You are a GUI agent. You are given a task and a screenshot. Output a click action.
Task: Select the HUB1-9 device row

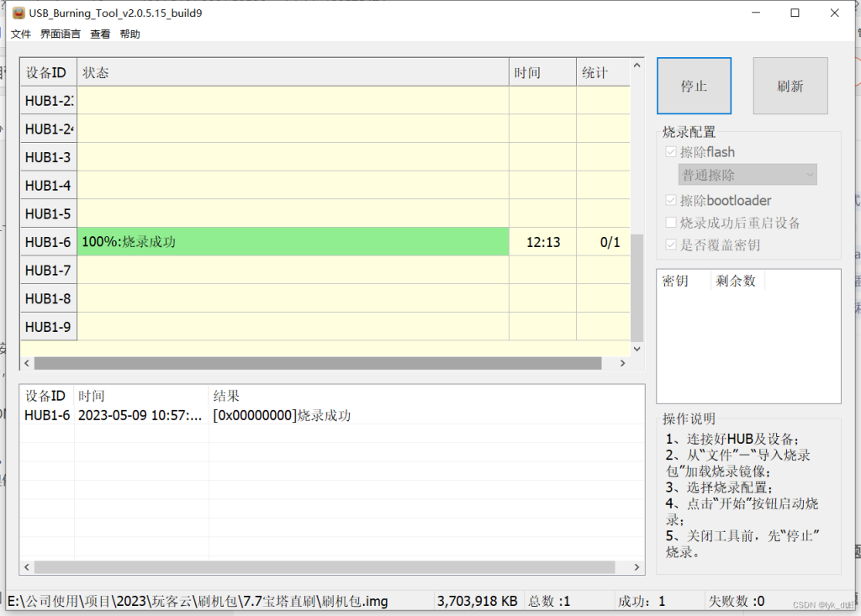(325, 327)
